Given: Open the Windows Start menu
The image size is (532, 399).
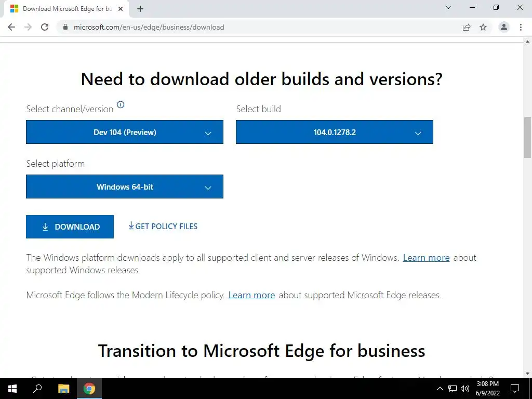Looking at the screenshot, I should coord(12,389).
